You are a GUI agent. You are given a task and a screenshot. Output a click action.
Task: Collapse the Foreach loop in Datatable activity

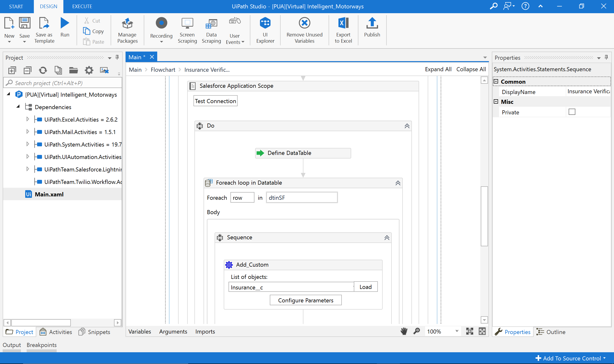[397, 183]
